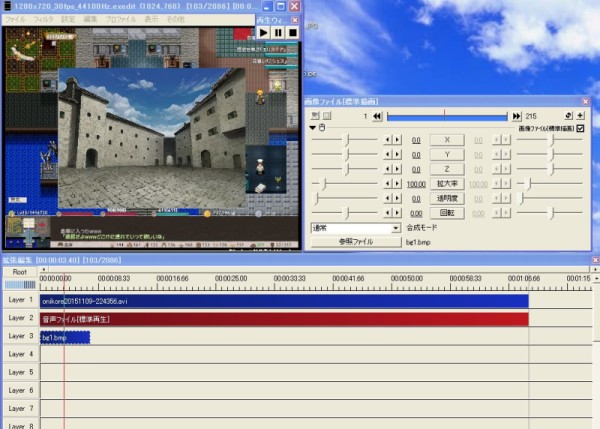Decrease X value with left arrow

tap(387, 140)
